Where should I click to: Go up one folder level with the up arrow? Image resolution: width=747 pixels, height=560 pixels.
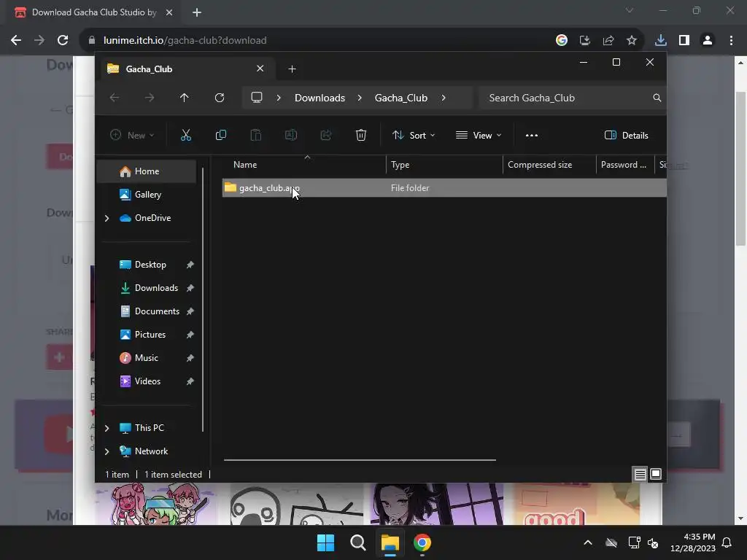[185, 98]
